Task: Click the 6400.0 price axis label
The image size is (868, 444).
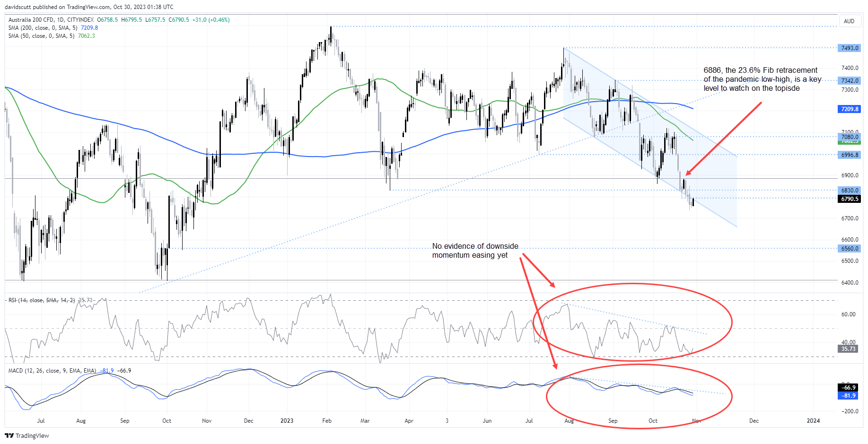Action: coord(850,283)
